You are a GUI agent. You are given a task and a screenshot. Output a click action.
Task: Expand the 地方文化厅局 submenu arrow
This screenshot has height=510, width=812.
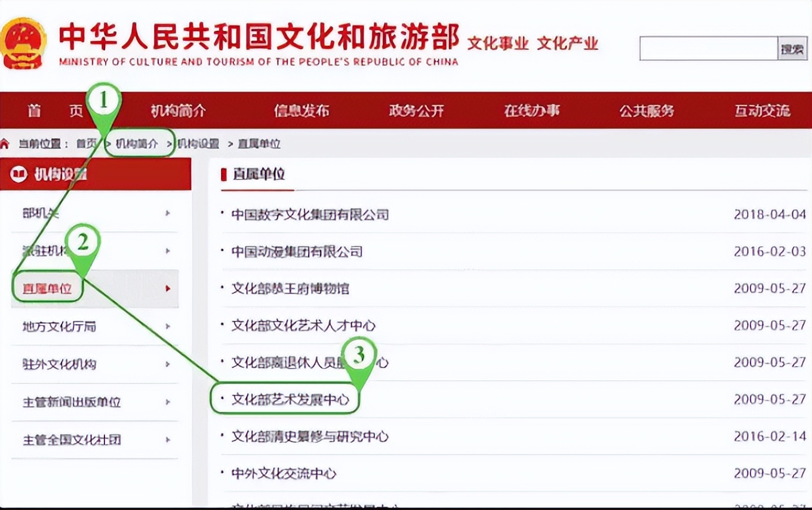(x=169, y=327)
